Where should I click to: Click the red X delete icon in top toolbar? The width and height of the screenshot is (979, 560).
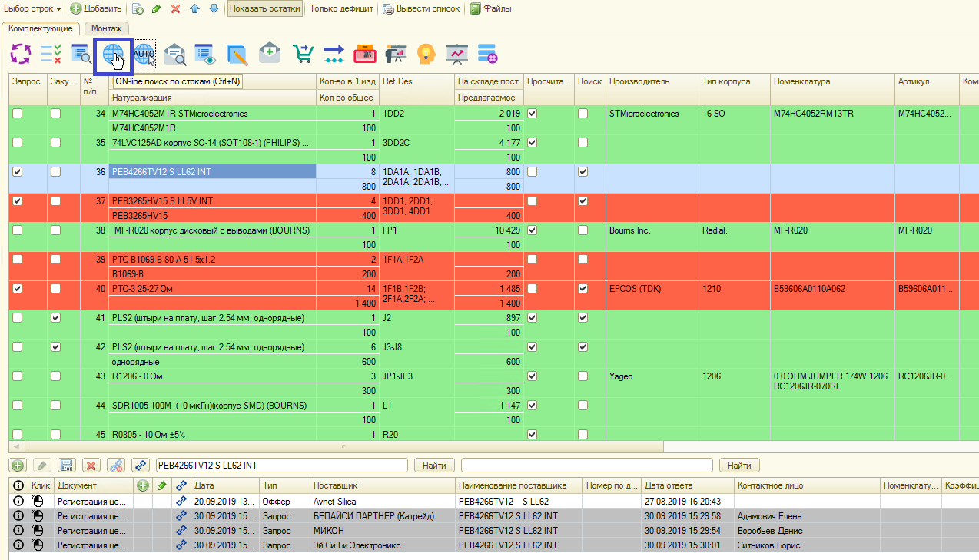pos(175,8)
